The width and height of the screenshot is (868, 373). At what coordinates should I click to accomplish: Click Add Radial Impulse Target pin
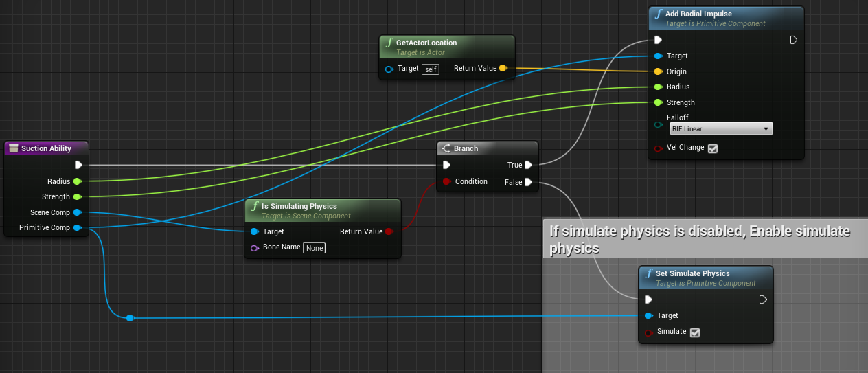tap(658, 56)
